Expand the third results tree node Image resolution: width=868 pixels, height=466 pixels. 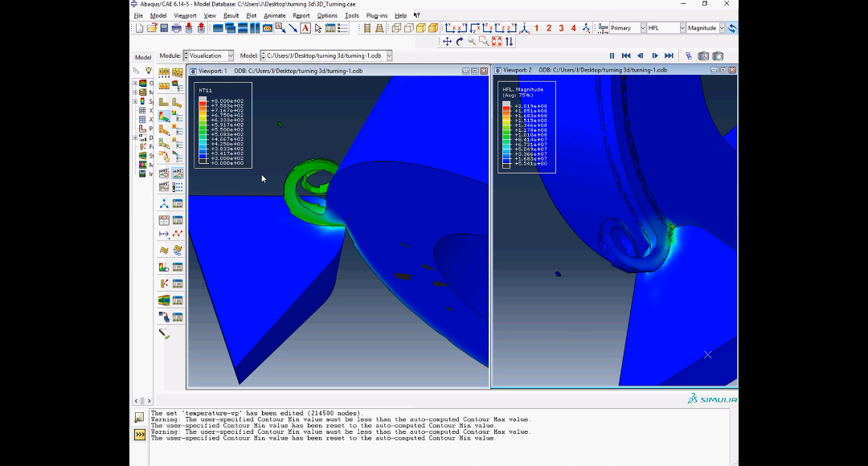tap(135, 101)
